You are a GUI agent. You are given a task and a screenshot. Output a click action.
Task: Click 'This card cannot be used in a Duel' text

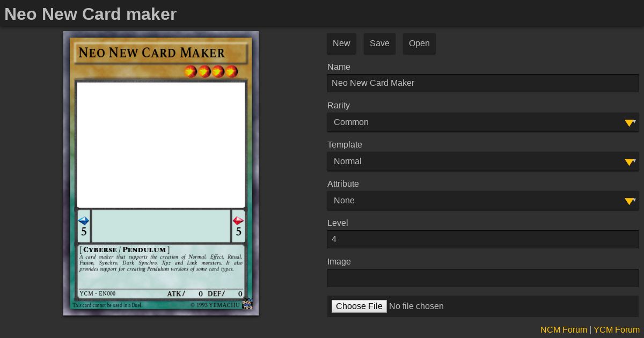click(107, 305)
